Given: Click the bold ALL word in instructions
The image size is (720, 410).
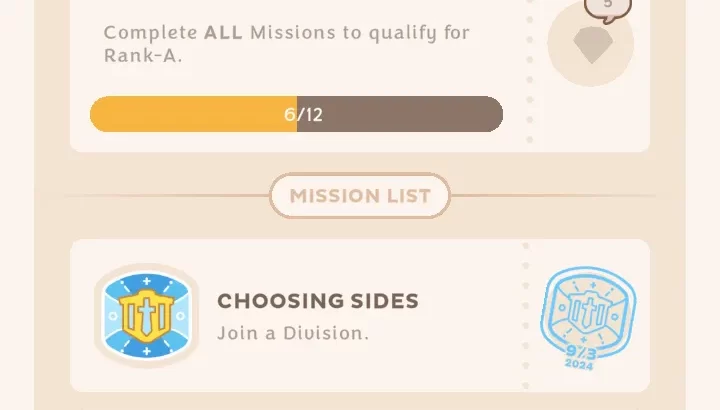Looking at the screenshot, I should [x=224, y=33].
